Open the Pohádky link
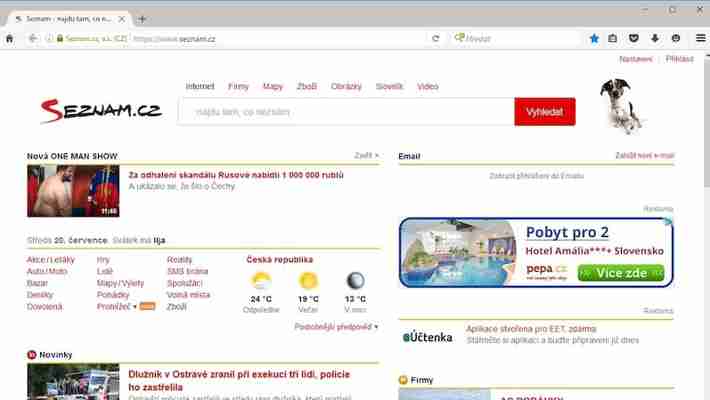 pyautogui.click(x=113, y=295)
